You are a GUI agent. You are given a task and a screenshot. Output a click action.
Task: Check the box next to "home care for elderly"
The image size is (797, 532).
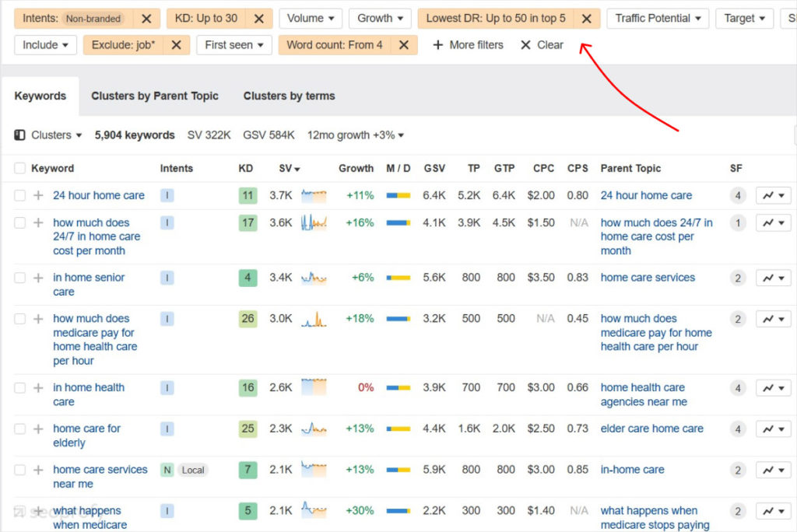tap(19, 429)
